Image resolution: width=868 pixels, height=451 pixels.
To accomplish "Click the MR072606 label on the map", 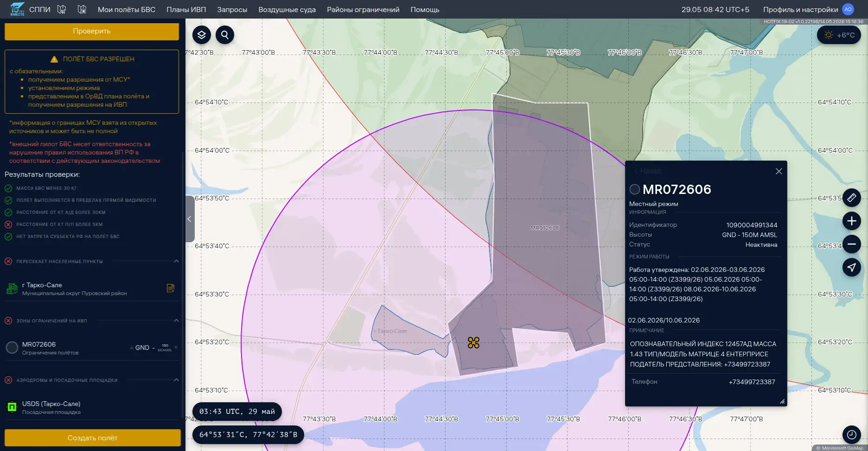I will (x=545, y=228).
